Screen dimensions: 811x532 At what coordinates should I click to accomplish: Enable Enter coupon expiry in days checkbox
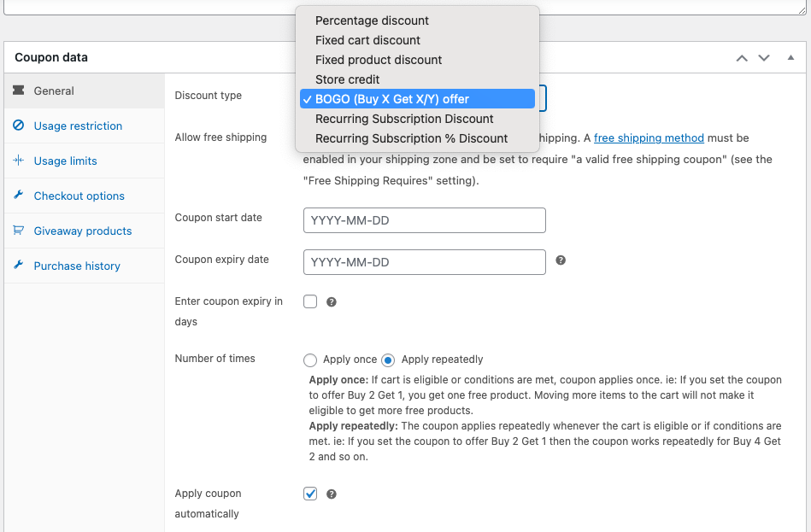310,301
